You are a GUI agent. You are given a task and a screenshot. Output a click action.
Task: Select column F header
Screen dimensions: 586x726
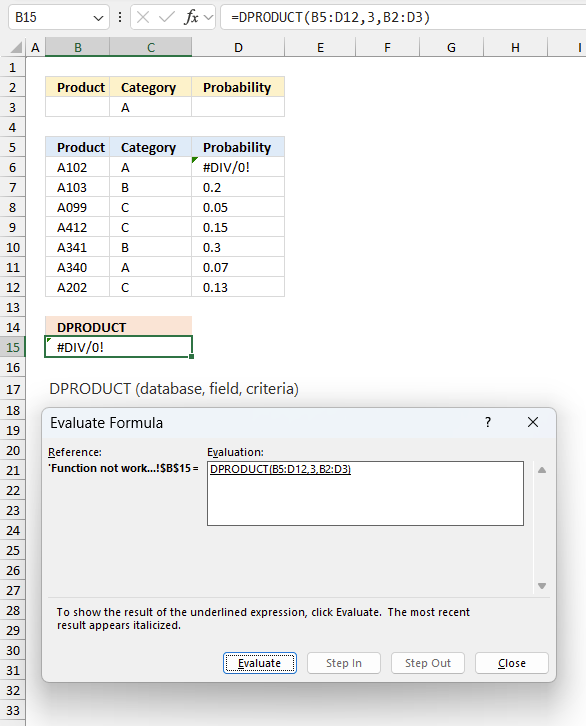pos(387,48)
